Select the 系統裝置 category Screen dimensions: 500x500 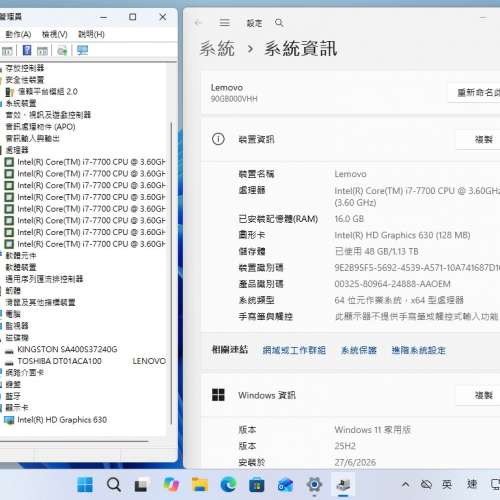click(21, 103)
